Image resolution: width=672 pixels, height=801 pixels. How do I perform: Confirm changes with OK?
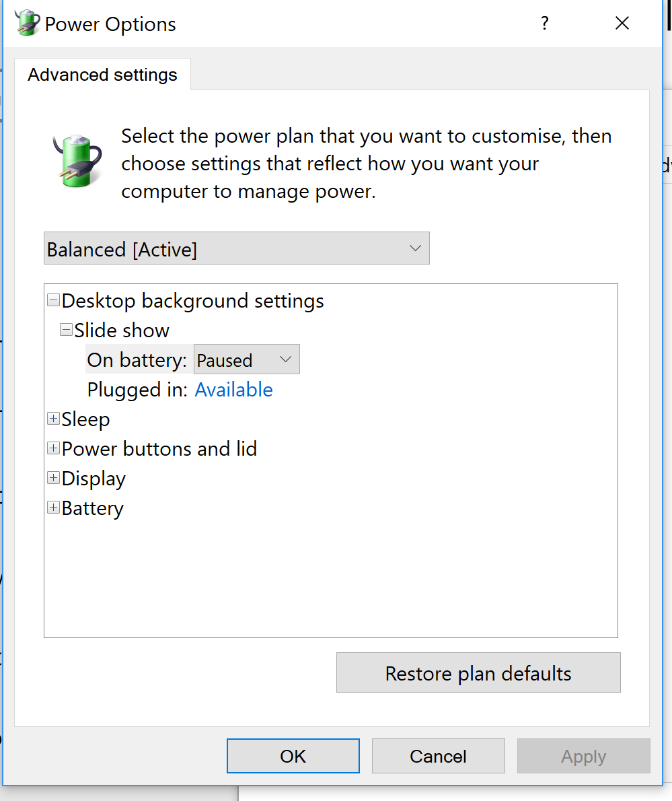[x=293, y=755]
